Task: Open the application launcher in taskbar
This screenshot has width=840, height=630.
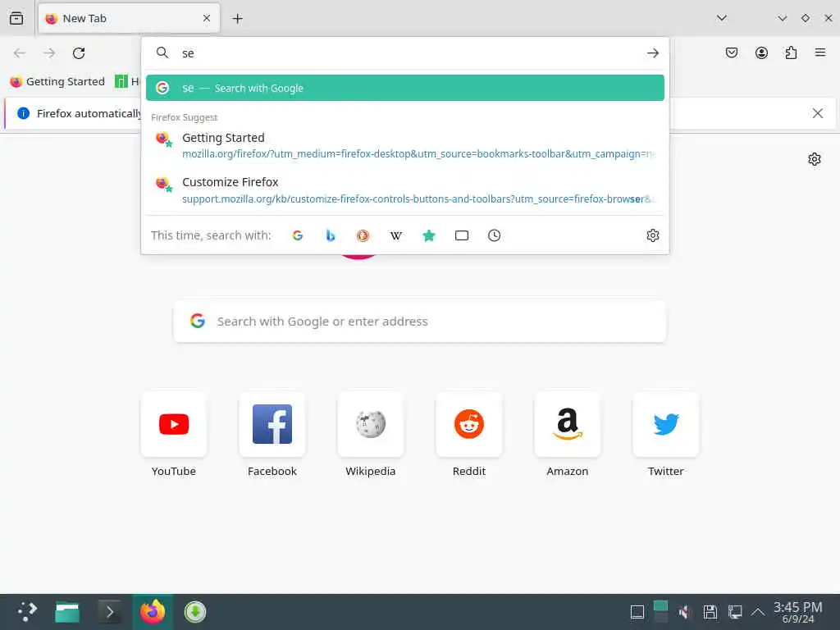Action: point(27,612)
